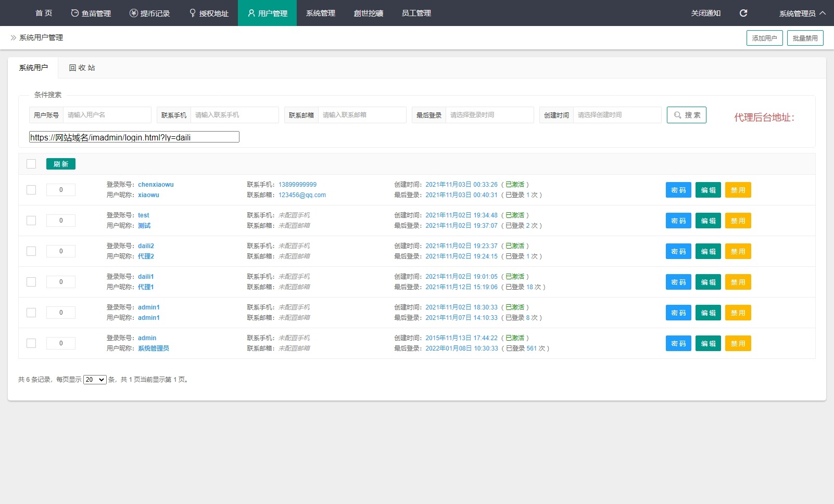Click 禁用 button for admin1
Image resolution: width=834 pixels, height=504 pixels.
pyautogui.click(x=738, y=313)
